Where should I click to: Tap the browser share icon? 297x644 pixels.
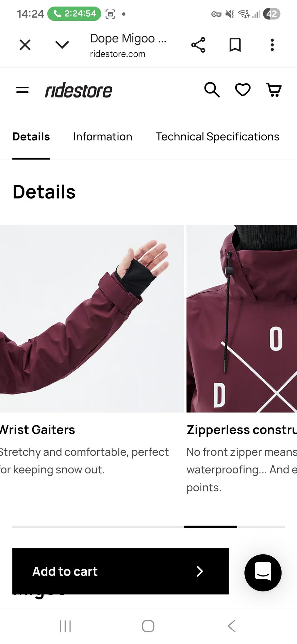click(198, 45)
